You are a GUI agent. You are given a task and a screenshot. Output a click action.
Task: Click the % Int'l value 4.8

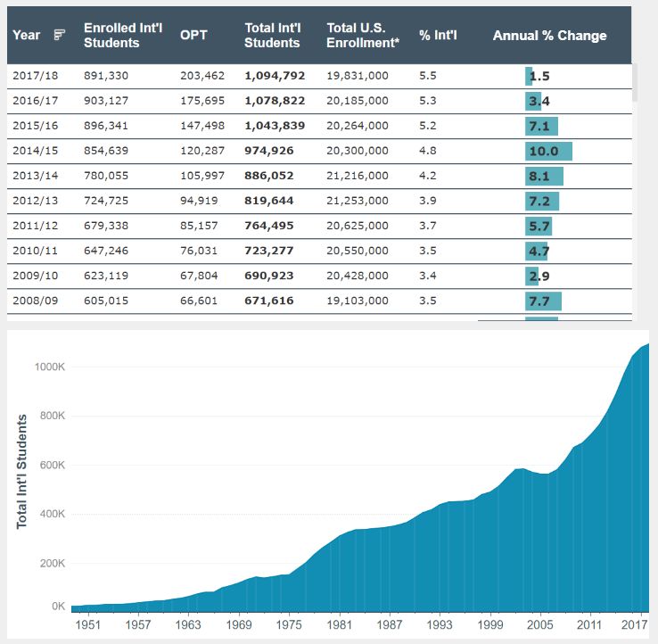coord(428,151)
